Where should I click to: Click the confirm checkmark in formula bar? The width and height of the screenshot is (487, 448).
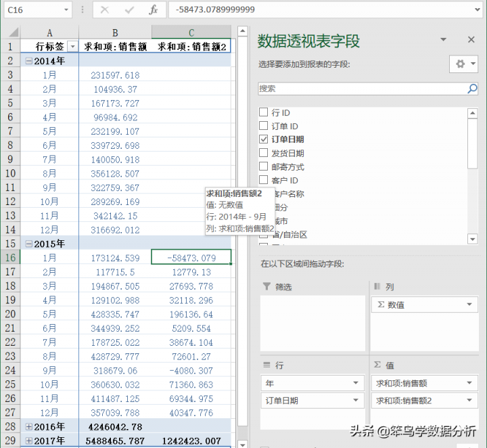[129, 10]
